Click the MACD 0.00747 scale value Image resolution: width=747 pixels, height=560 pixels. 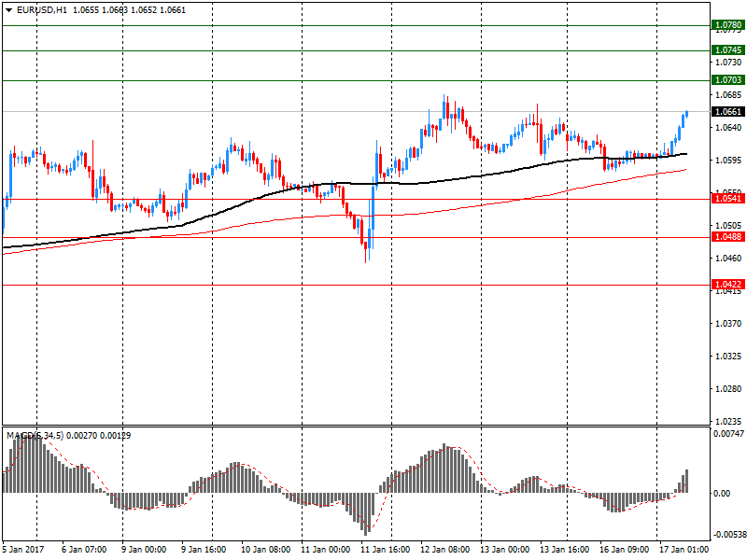pyautogui.click(x=728, y=433)
